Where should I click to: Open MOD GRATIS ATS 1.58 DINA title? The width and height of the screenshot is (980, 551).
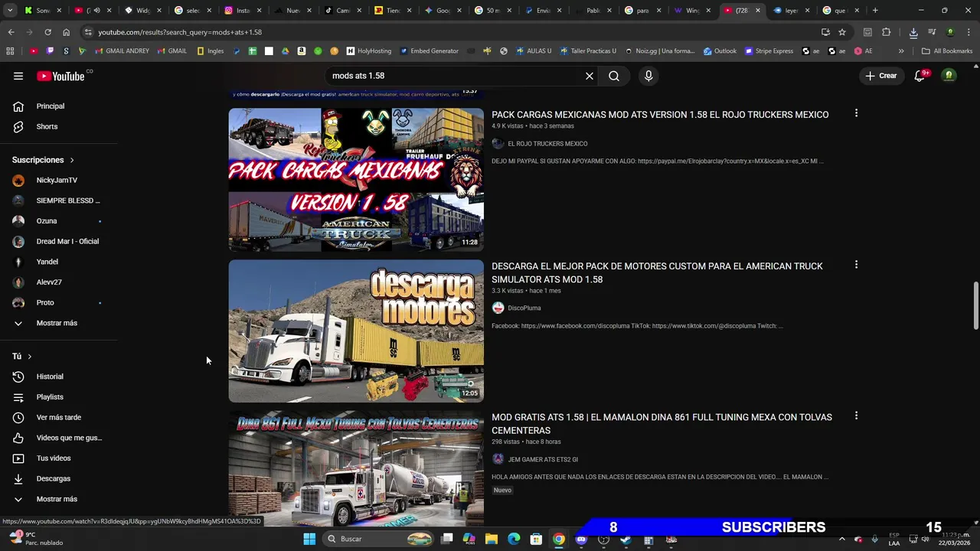tap(661, 424)
